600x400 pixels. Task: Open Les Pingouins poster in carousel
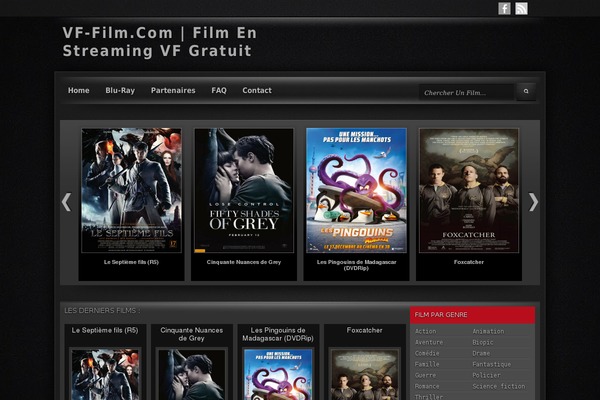click(356, 190)
